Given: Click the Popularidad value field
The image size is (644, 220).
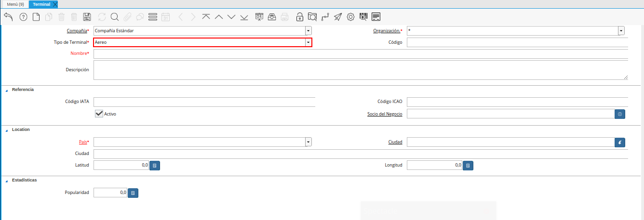Looking at the screenshot, I should pos(110,193).
